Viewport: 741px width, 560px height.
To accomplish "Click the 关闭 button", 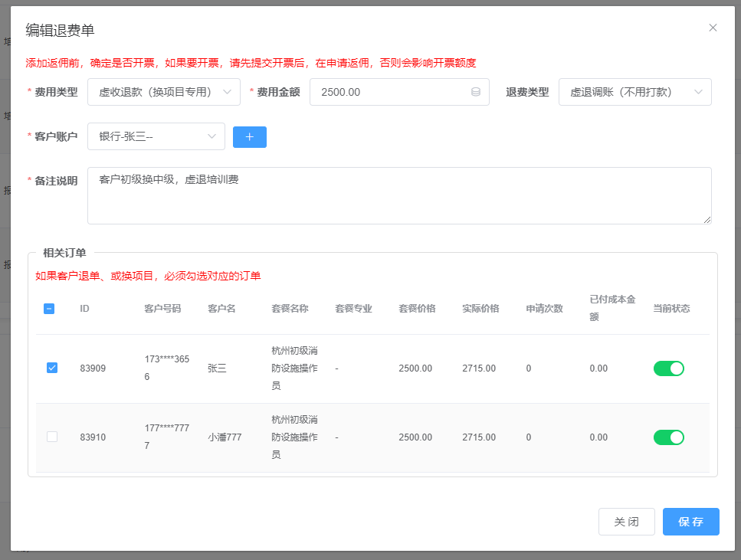I will 626,522.
